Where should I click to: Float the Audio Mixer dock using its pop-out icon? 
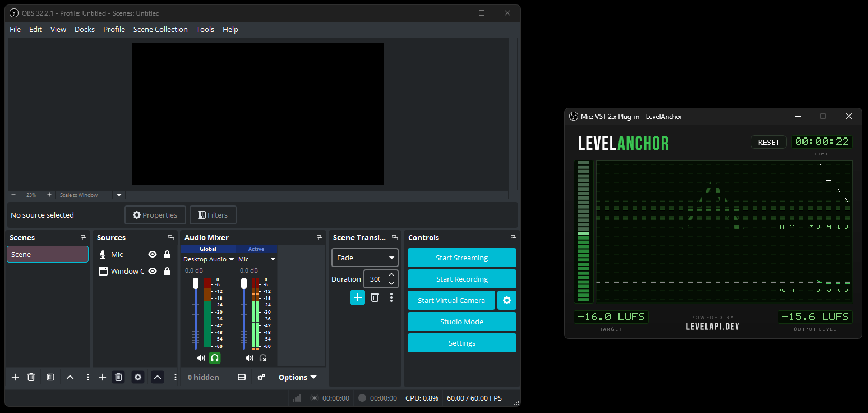[320, 237]
